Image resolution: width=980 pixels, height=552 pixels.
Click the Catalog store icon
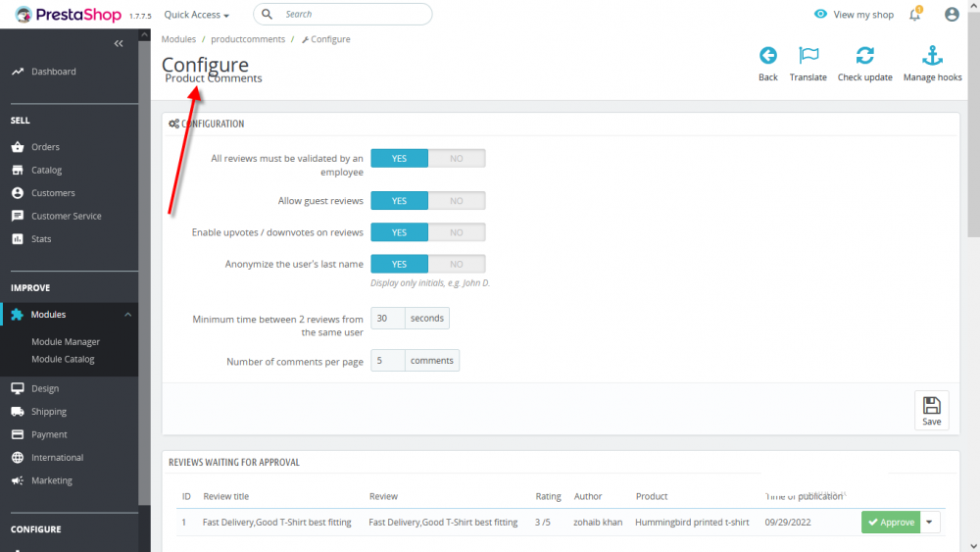pyautogui.click(x=18, y=170)
